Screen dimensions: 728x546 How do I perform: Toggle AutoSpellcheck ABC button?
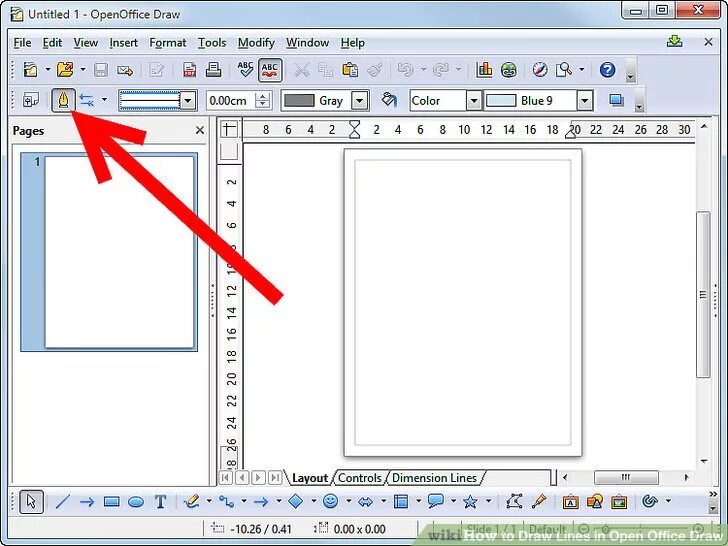click(x=270, y=70)
